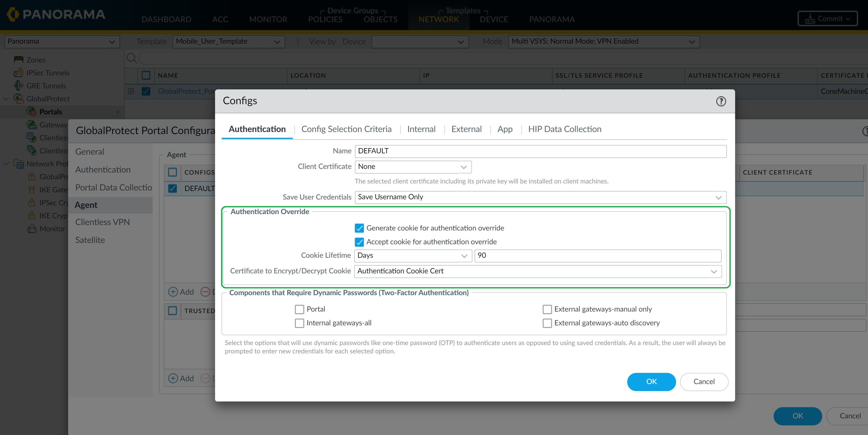Select the Zones icon in the sidebar
Image resolution: width=868 pixels, height=435 pixels.
(19, 60)
